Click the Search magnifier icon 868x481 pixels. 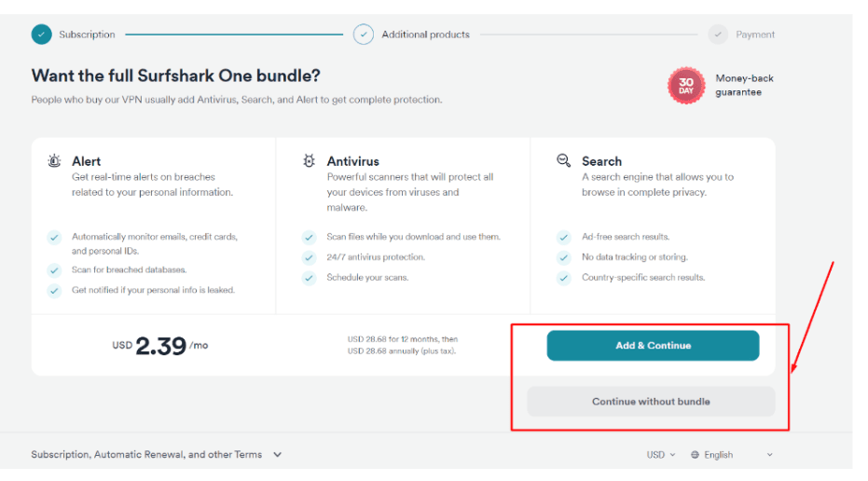[x=563, y=160]
